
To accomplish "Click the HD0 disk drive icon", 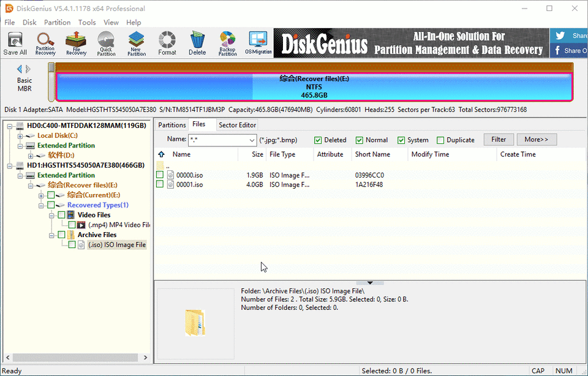I will click(20, 126).
